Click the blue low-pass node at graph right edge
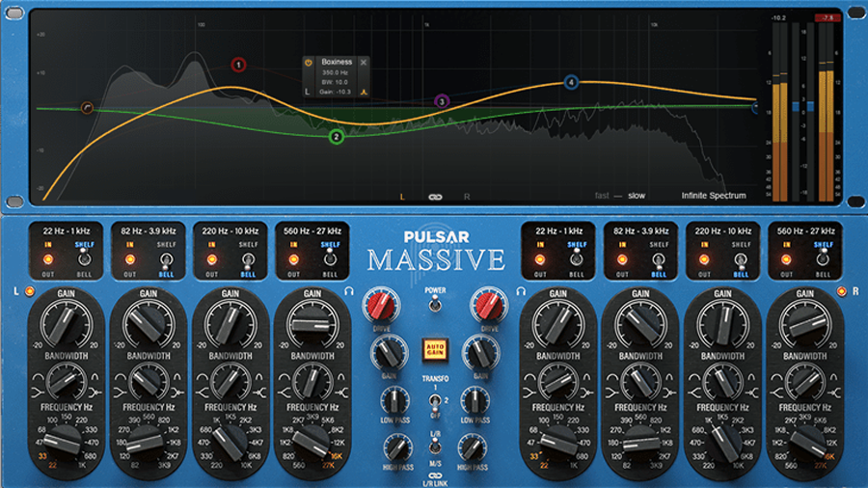 point(755,108)
